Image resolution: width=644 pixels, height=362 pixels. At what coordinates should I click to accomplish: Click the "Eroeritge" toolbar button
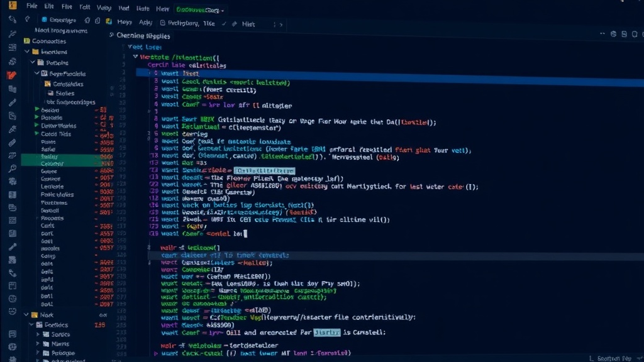[62, 19]
